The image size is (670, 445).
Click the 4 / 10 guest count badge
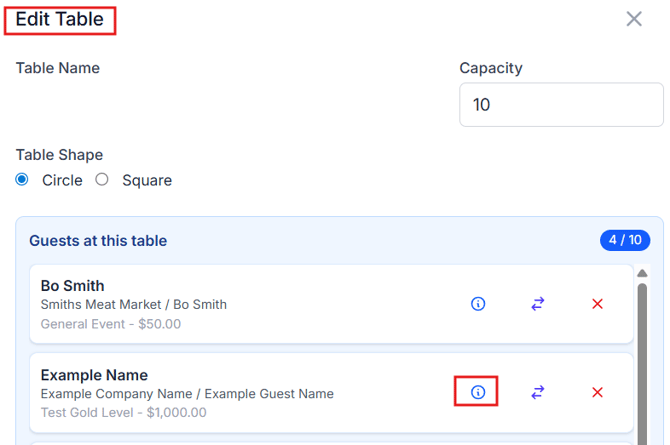tap(625, 240)
